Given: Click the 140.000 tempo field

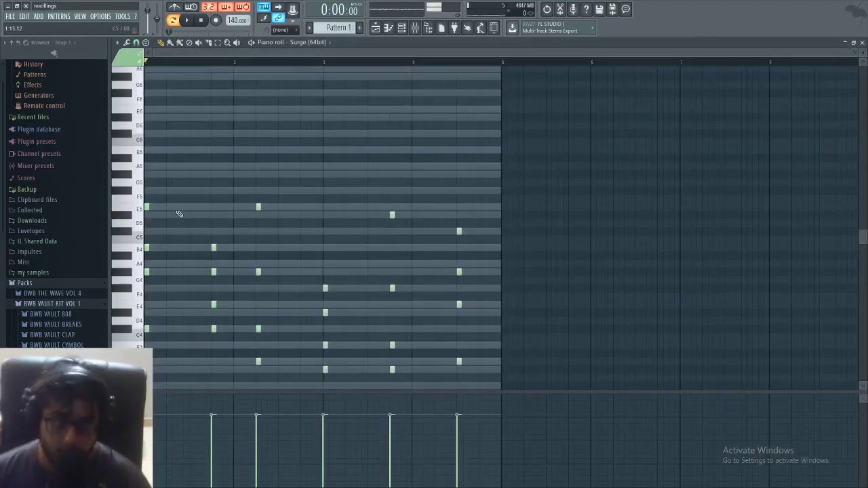Looking at the screenshot, I should click(x=237, y=20).
